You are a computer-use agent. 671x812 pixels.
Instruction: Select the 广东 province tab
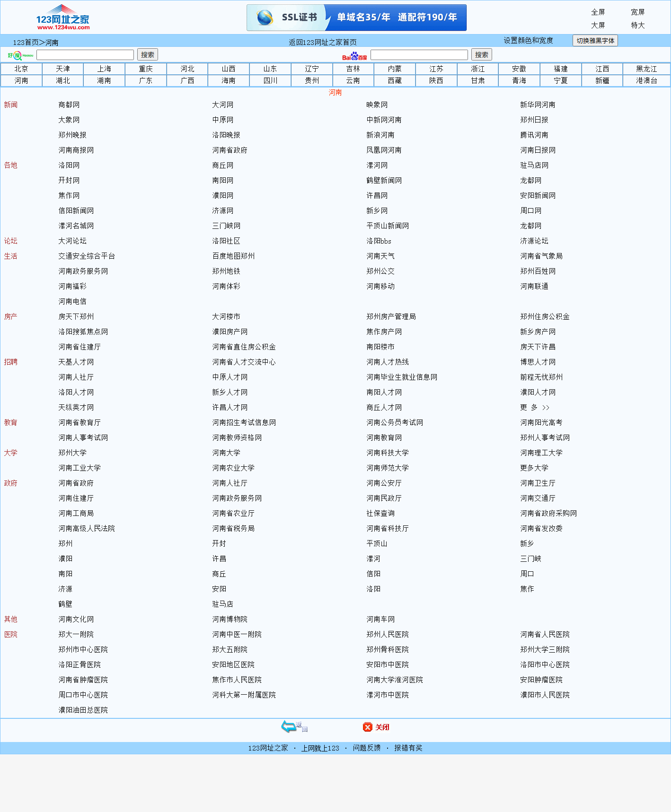[146, 81]
